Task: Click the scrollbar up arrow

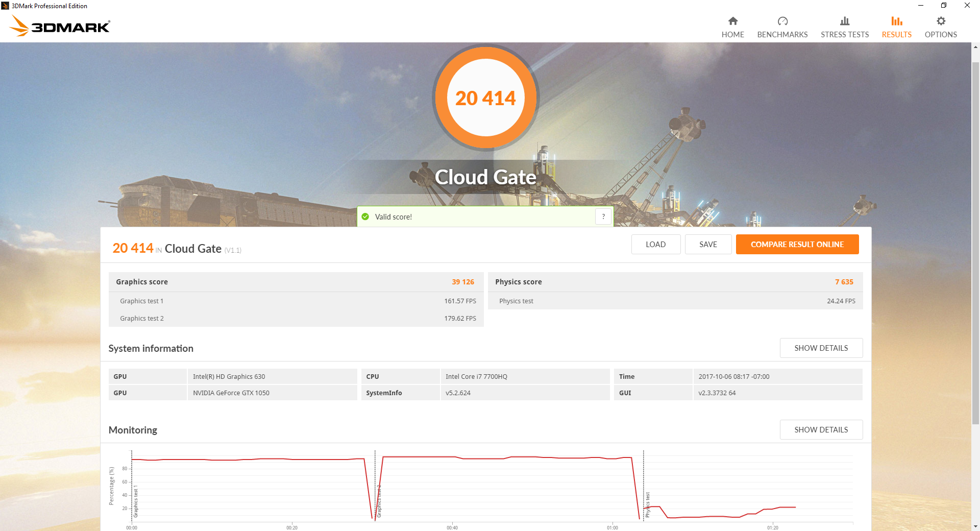Action: tap(975, 47)
